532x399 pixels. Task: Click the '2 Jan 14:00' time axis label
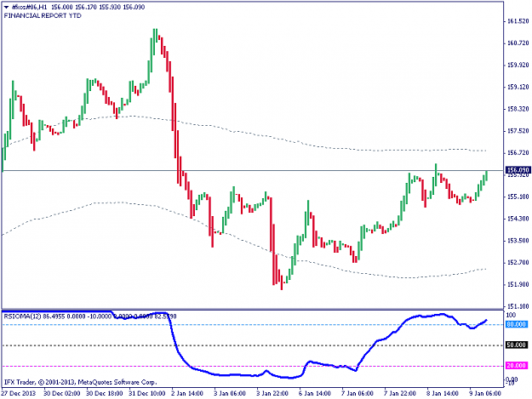tap(187, 394)
